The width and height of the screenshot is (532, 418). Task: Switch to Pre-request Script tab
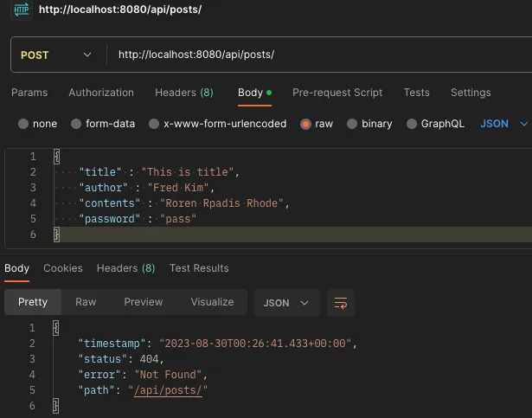pos(337,93)
